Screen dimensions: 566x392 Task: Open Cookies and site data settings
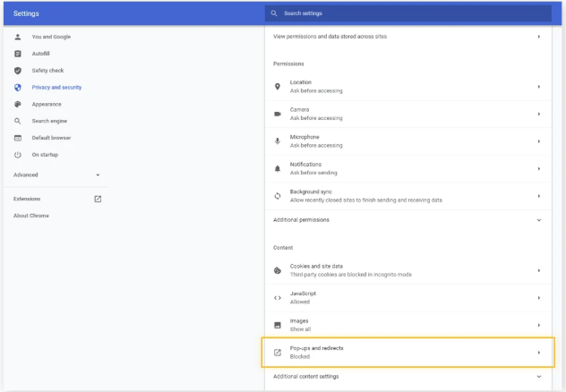point(407,270)
